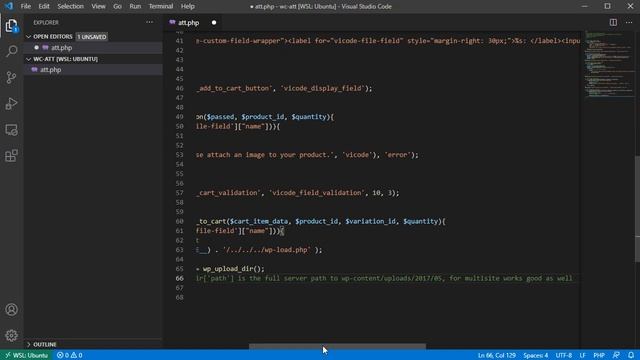Click 'vicode_display_field' on line 46

tap(322, 89)
